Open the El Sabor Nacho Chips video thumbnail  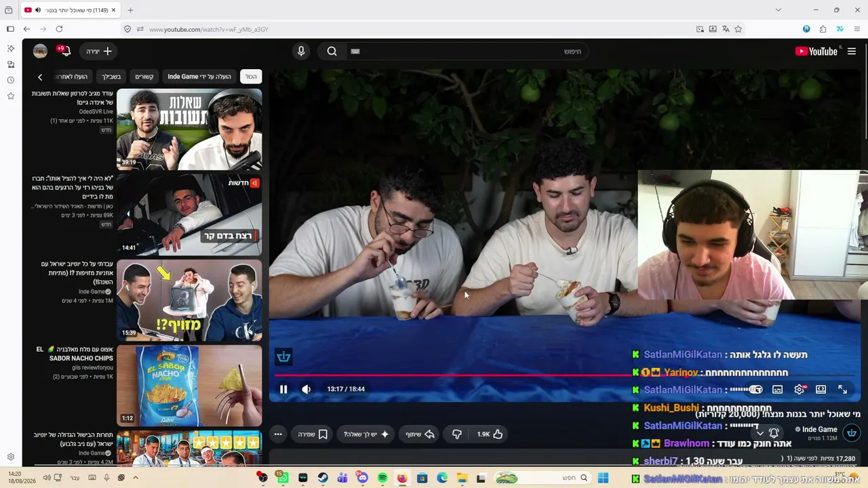[189, 386]
